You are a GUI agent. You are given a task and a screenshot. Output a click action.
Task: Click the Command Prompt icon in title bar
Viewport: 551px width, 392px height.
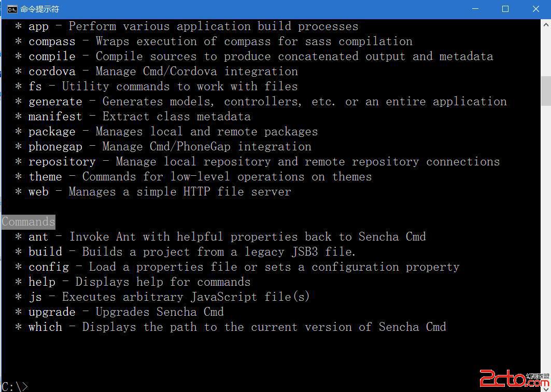pos(12,9)
